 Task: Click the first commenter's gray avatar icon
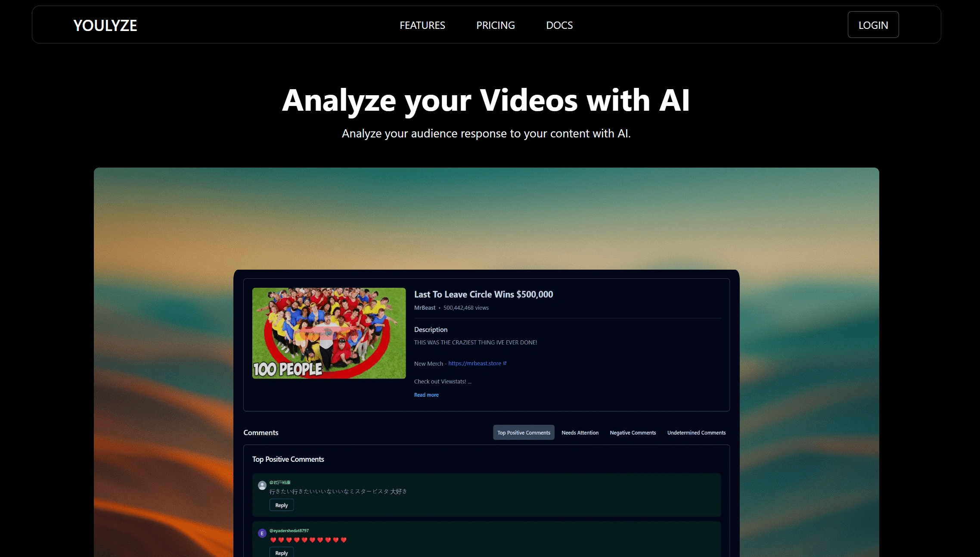tap(262, 485)
